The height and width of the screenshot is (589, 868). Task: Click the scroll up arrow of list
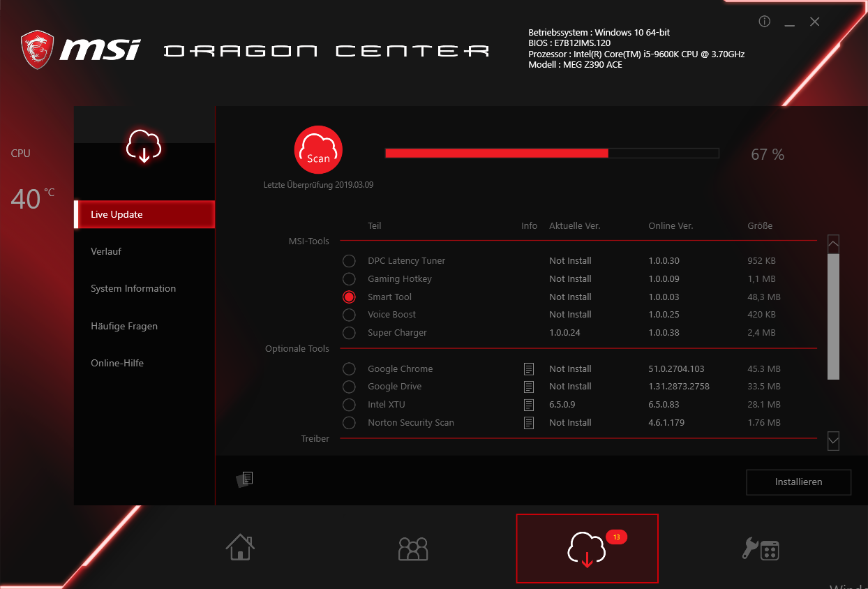(833, 244)
